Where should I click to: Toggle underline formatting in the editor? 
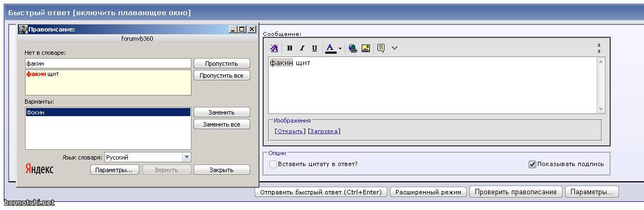[x=314, y=48]
